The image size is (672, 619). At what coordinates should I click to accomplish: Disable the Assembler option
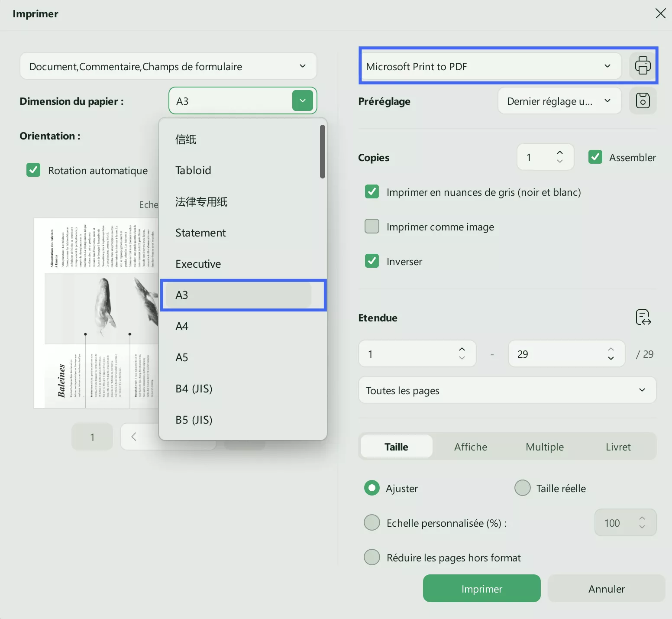pyautogui.click(x=595, y=157)
